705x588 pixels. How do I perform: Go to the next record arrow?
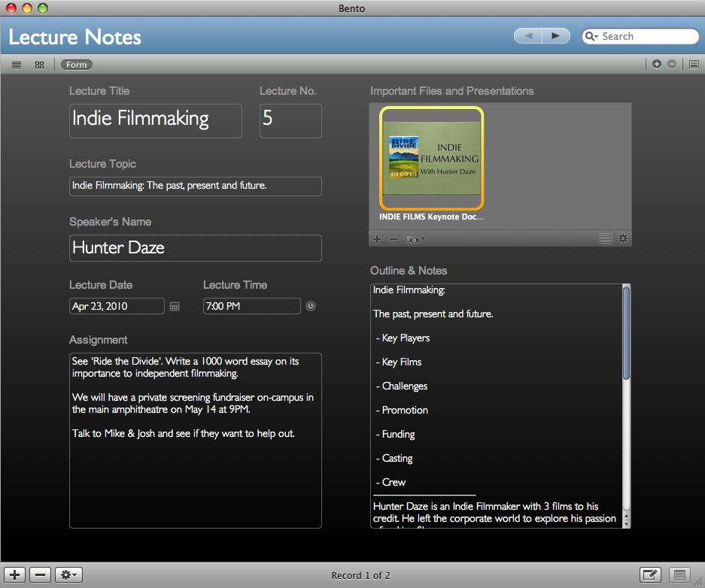(x=556, y=36)
